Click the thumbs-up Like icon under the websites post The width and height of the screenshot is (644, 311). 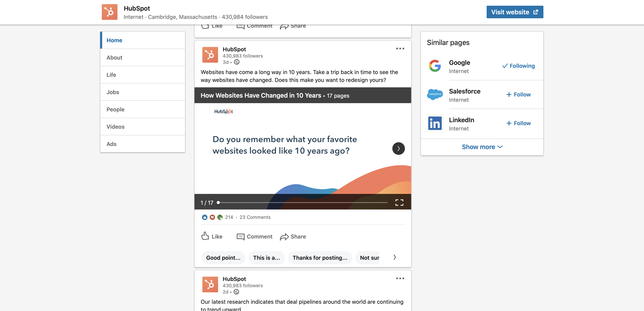coord(205,236)
